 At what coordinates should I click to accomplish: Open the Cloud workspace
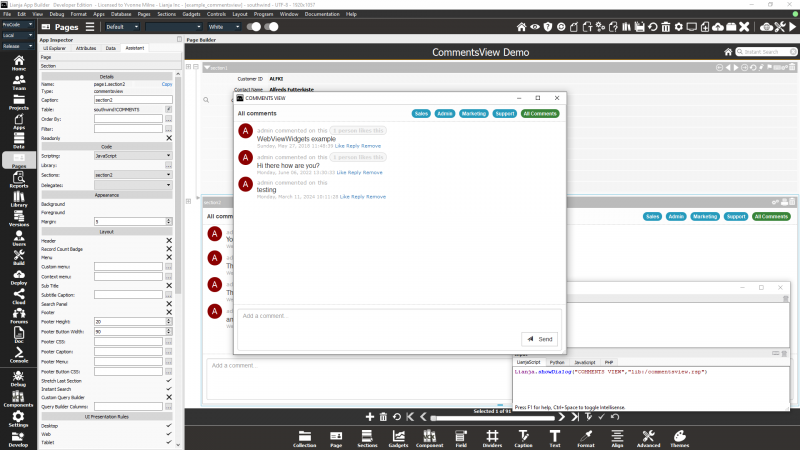pos(18,296)
